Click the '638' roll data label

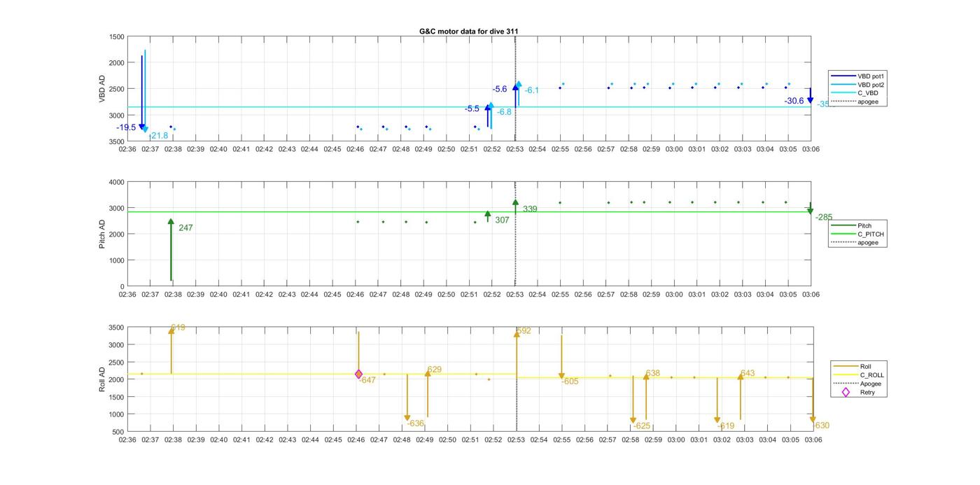click(652, 373)
